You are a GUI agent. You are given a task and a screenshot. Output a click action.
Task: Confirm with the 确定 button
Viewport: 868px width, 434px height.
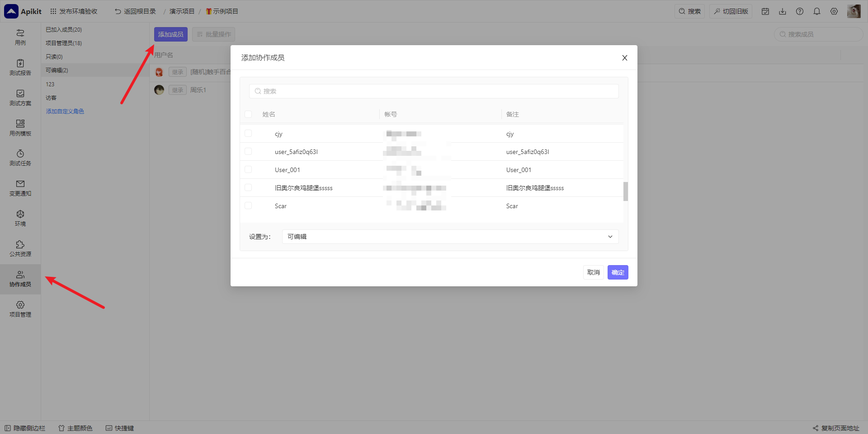point(618,272)
